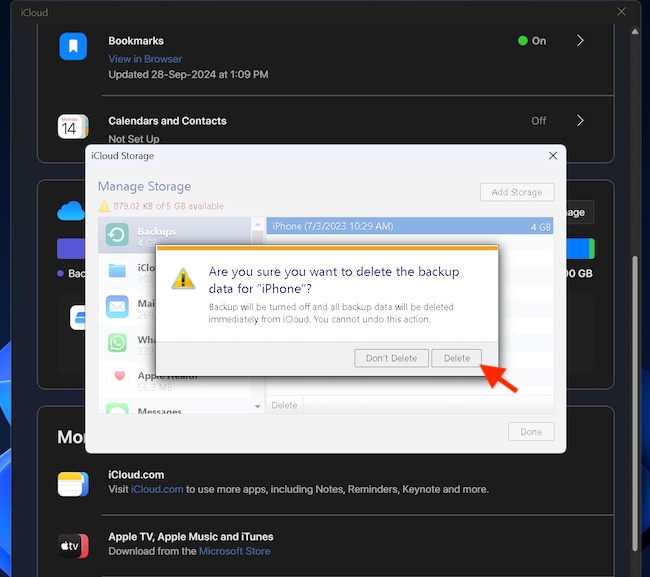Click the Backups icon in storage list
This screenshot has width=650, height=577.
[x=117, y=236]
